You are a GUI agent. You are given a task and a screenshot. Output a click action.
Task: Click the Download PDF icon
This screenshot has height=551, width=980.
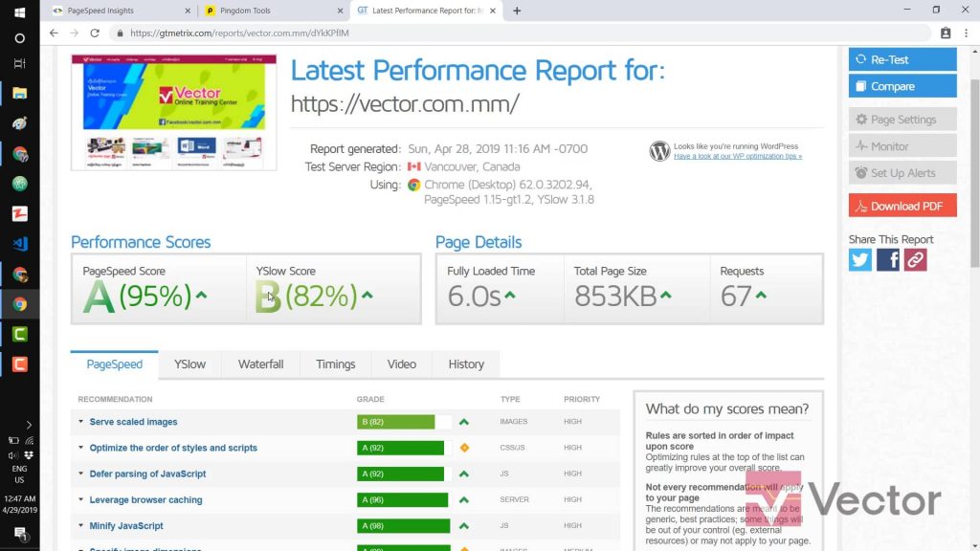pyautogui.click(x=860, y=205)
